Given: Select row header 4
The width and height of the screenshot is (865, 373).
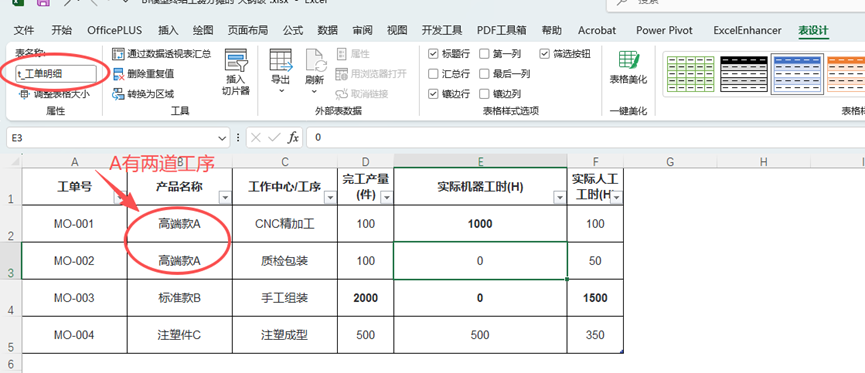Looking at the screenshot, I should tap(10, 297).
